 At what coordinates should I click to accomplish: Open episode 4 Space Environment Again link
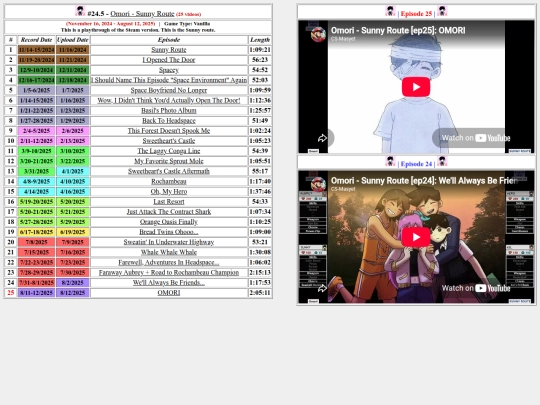click(169, 80)
